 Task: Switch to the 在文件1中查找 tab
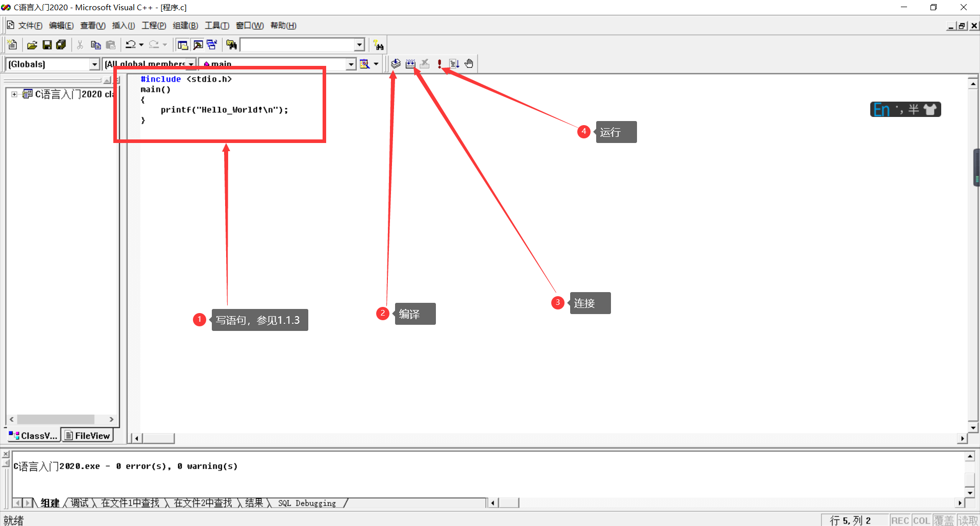coord(130,503)
